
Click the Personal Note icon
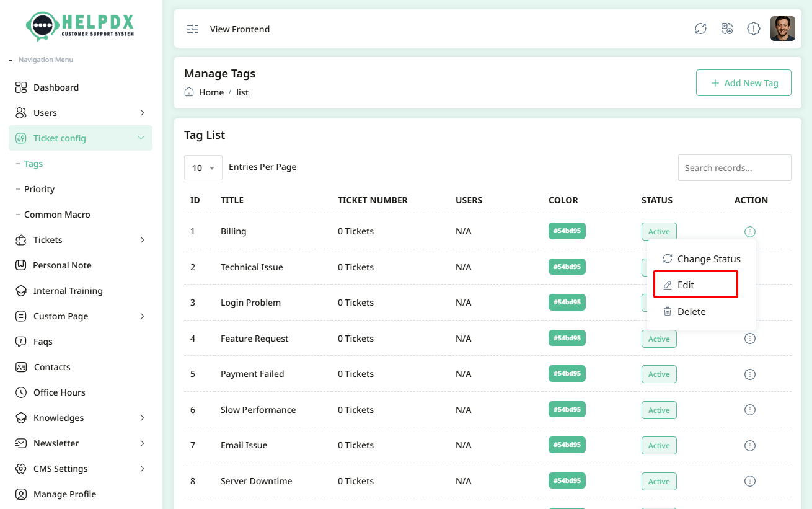(21, 265)
